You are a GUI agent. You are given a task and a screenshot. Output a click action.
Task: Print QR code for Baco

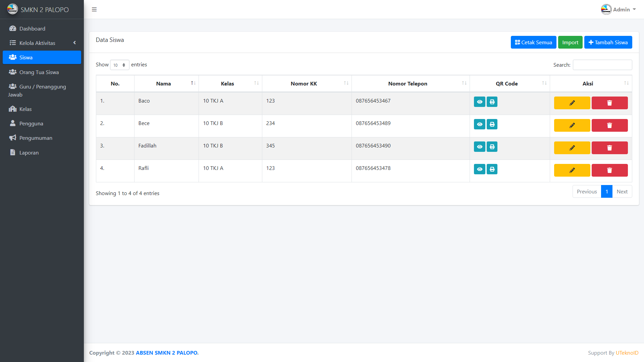(492, 102)
